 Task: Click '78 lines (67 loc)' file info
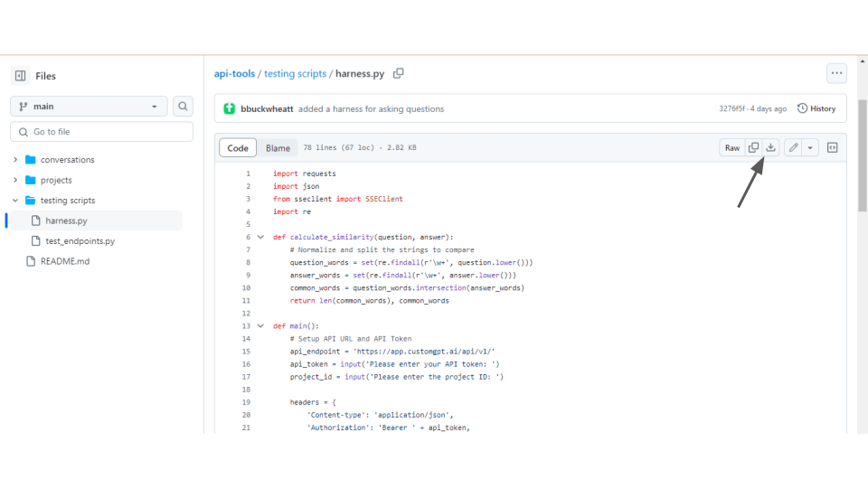338,147
